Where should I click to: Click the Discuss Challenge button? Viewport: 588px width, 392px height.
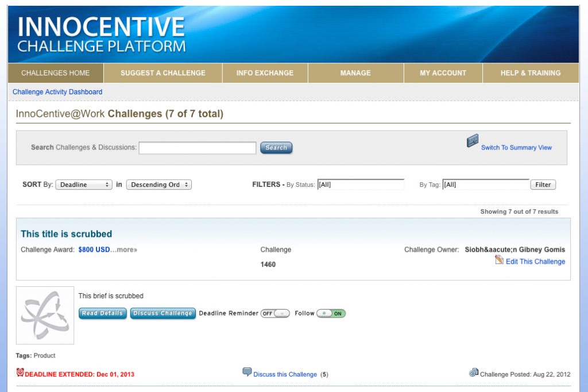click(163, 313)
